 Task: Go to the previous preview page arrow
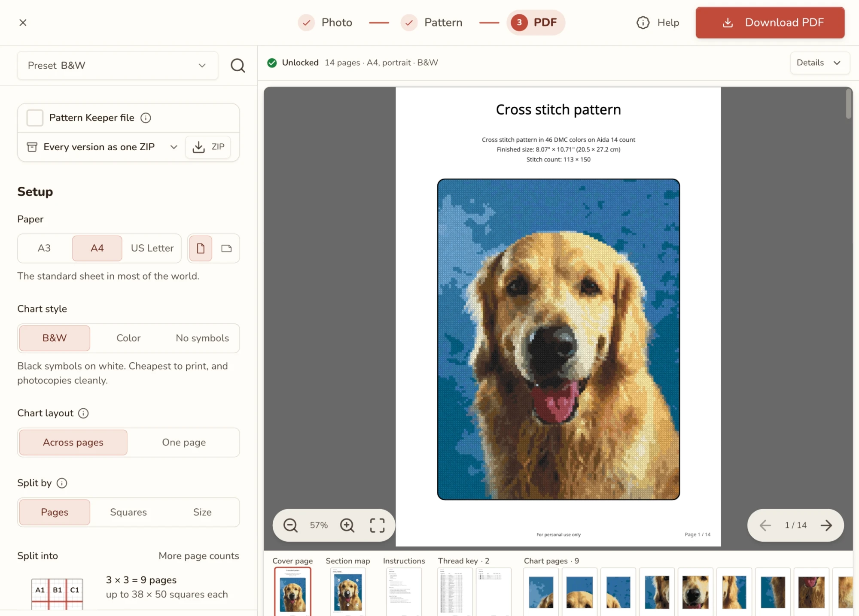pyautogui.click(x=765, y=525)
